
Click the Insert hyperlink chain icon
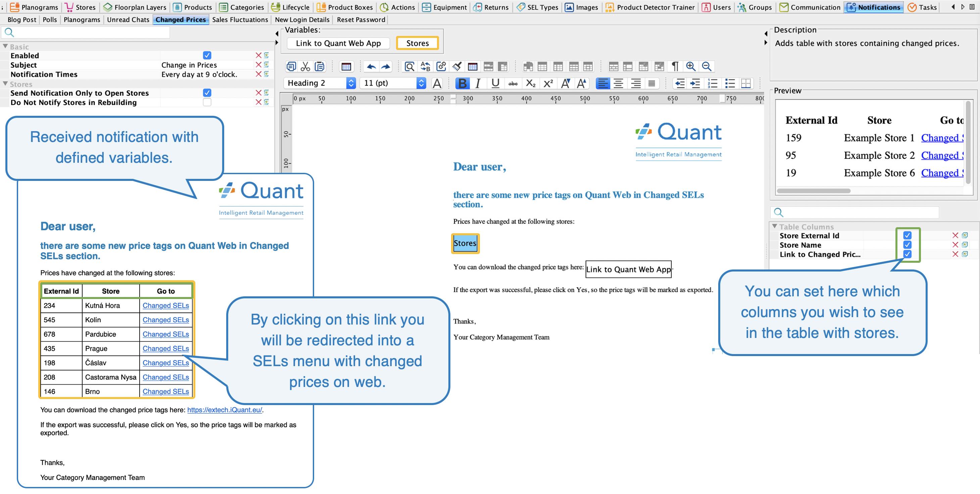[441, 66]
